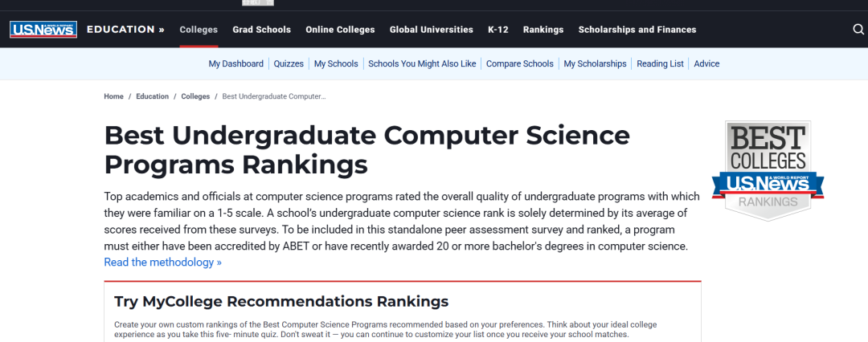Image resolution: width=868 pixels, height=342 pixels.
Task: Click Read the methodology link
Action: click(162, 263)
